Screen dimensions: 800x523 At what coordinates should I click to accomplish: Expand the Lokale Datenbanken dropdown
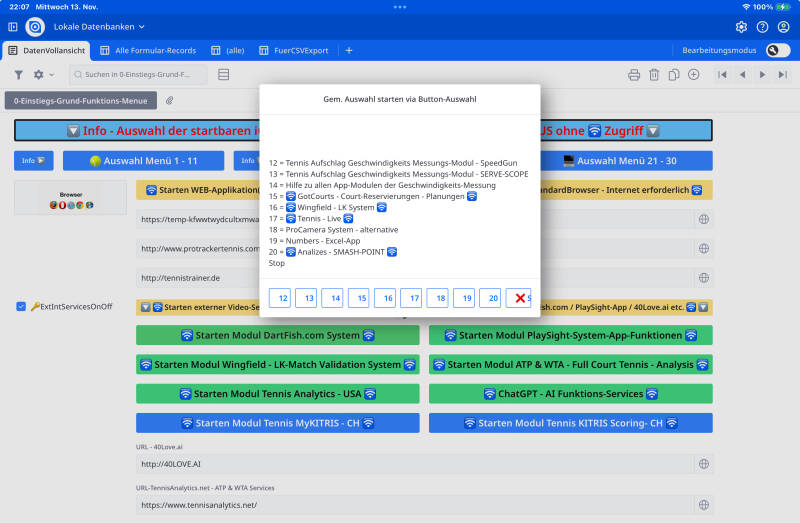pos(99,27)
